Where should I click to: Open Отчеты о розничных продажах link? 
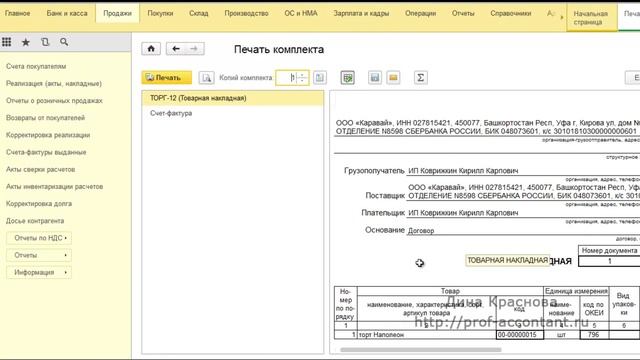coord(54,100)
